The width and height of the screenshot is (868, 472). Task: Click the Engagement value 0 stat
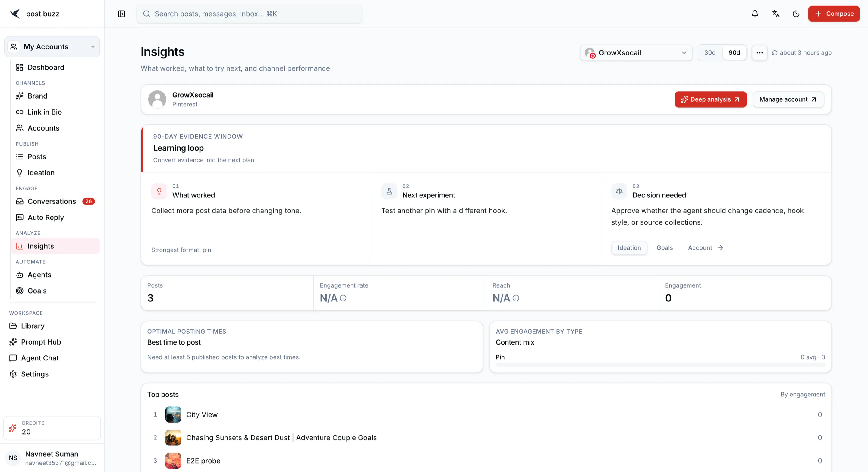click(668, 298)
